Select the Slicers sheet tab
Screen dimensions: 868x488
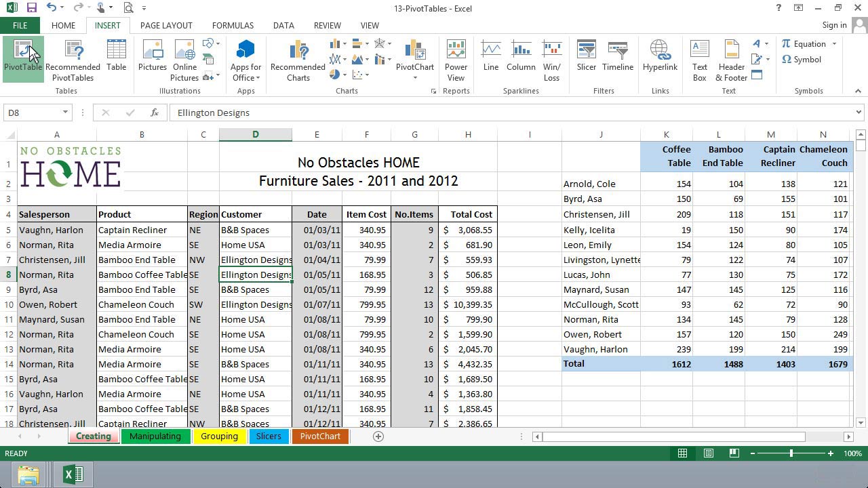coord(269,436)
